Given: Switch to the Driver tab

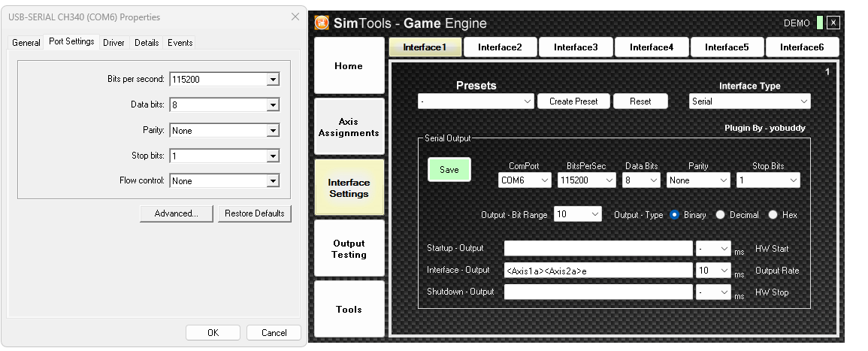Looking at the screenshot, I should 113,43.
